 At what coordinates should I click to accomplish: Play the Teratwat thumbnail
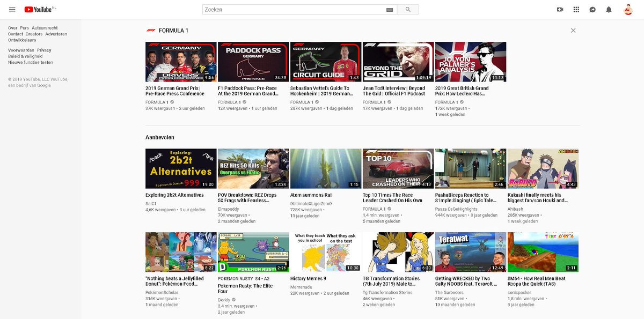coord(471,252)
